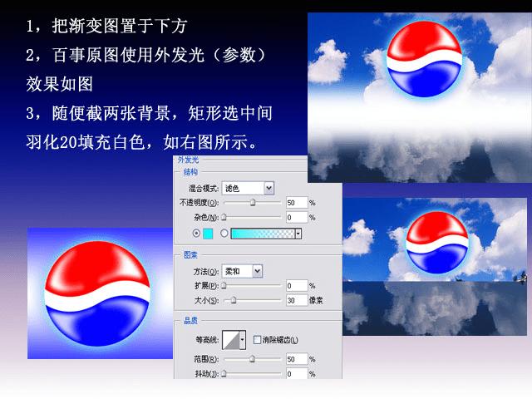Enable the 消除锯齿 anti-alias checkbox

point(257,340)
